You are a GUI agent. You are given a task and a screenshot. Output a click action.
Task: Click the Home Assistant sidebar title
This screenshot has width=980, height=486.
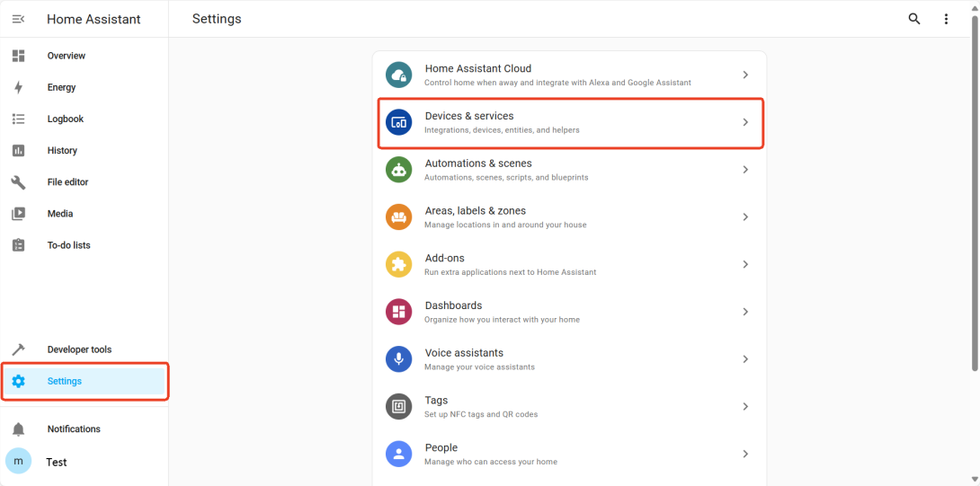(94, 20)
